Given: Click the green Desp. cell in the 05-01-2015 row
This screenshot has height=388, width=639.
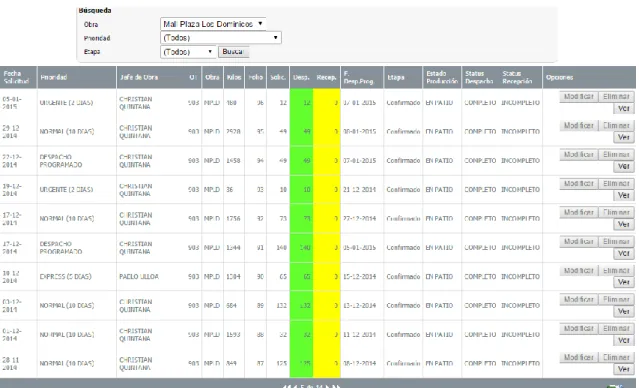Looking at the screenshot, I should pyautogui.click(x=301, y=103).
